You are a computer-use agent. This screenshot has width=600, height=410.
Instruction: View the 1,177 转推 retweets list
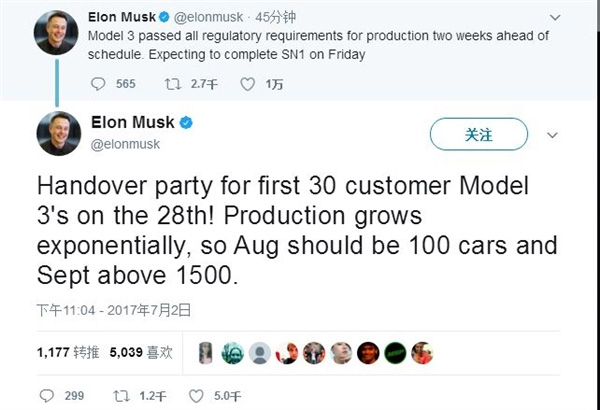(x=66, y=352)
